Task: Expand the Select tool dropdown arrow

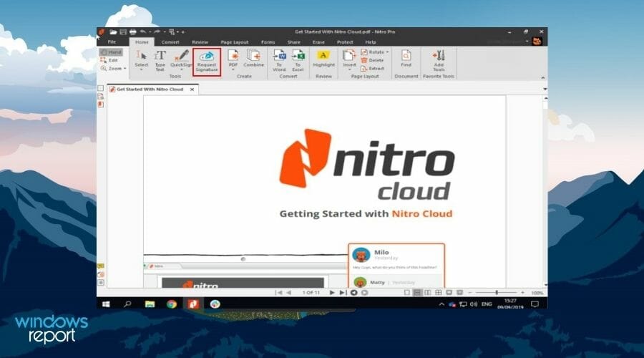Action: pos(141,70)
